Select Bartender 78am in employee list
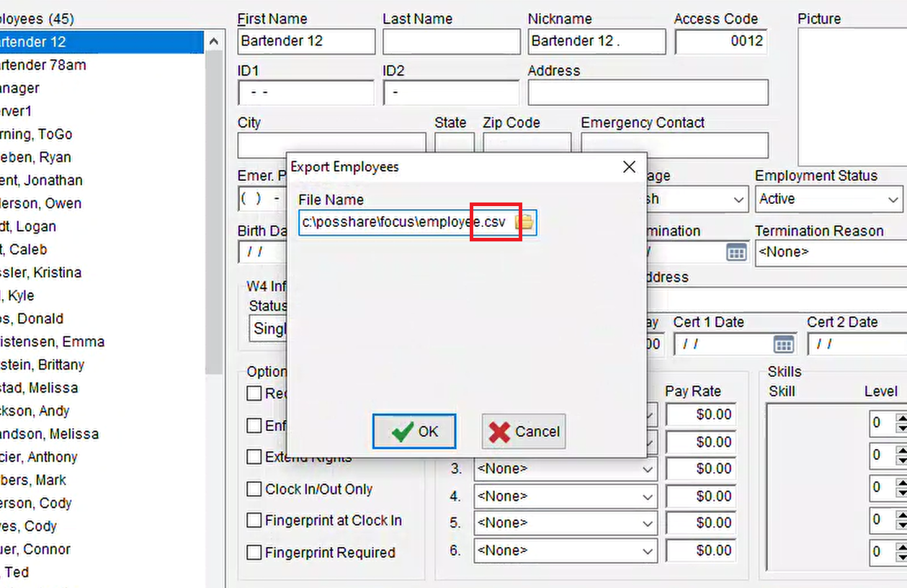This screenshot has height=588, width=907. [43, 65]
